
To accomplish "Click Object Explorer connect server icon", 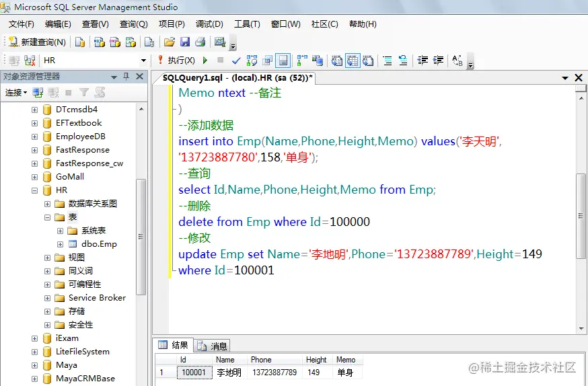I will 38,92.
